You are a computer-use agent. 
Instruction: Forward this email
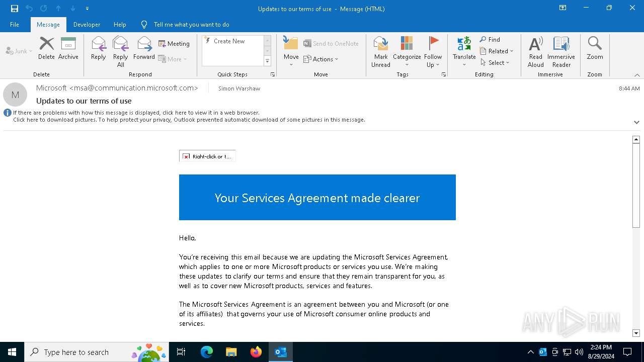click(x=144, y=48)
